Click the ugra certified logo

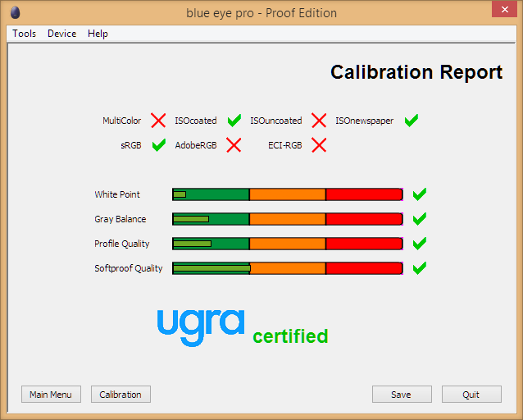(243, 327)
